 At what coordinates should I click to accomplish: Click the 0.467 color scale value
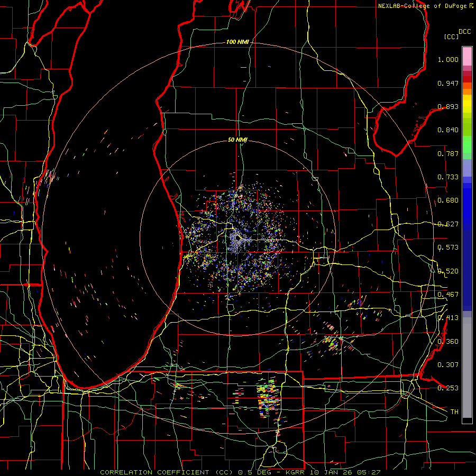pyautogui.click(x=448, y=295)
